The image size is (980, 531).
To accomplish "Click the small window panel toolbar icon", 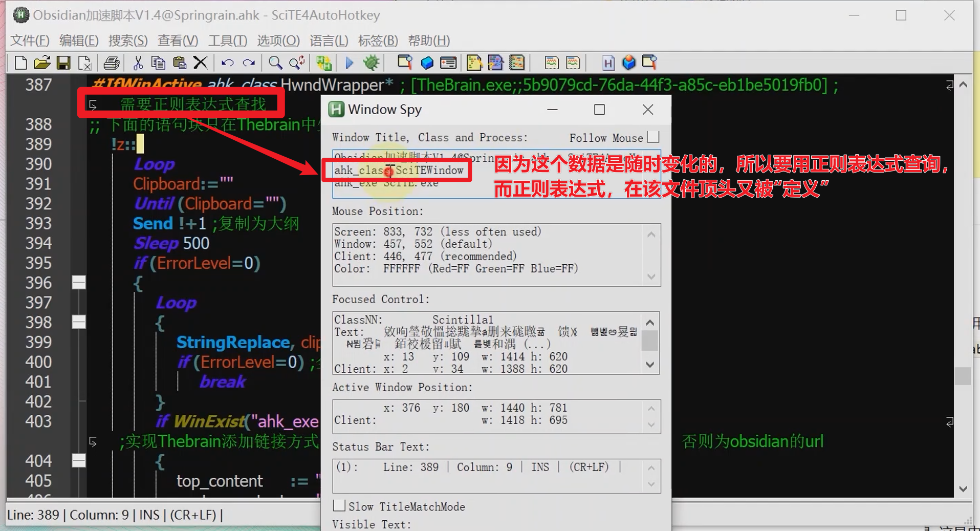I will click(x=448, y=63).
